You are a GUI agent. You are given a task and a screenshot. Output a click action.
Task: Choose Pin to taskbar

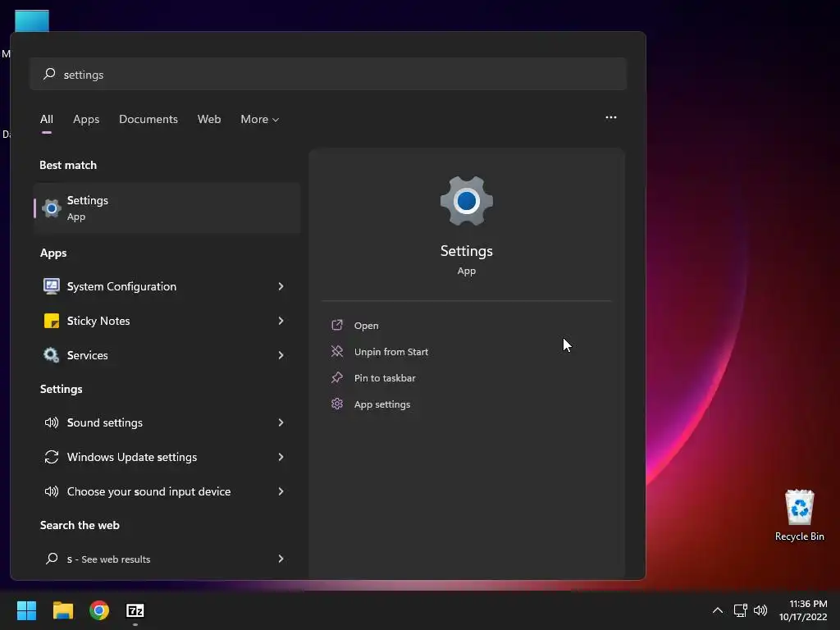(385, 377)
